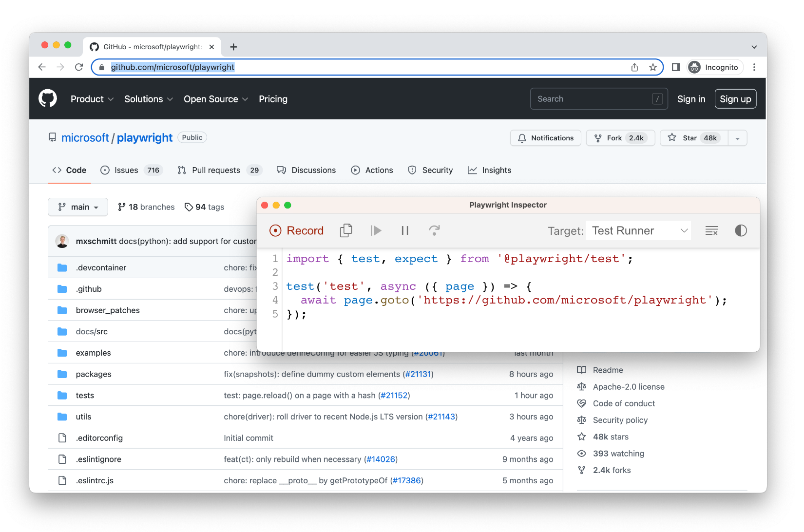Open the packages folder
Screen dimensions: 804x532
pos(94,374)
